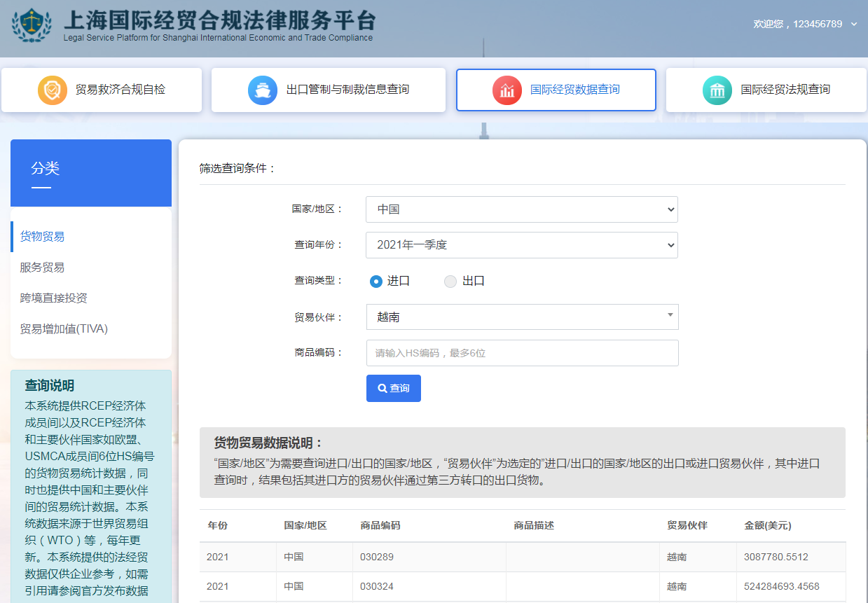
Task: Open the 查询年份 dropdown showing 2021年一季度
Action: 522,245
